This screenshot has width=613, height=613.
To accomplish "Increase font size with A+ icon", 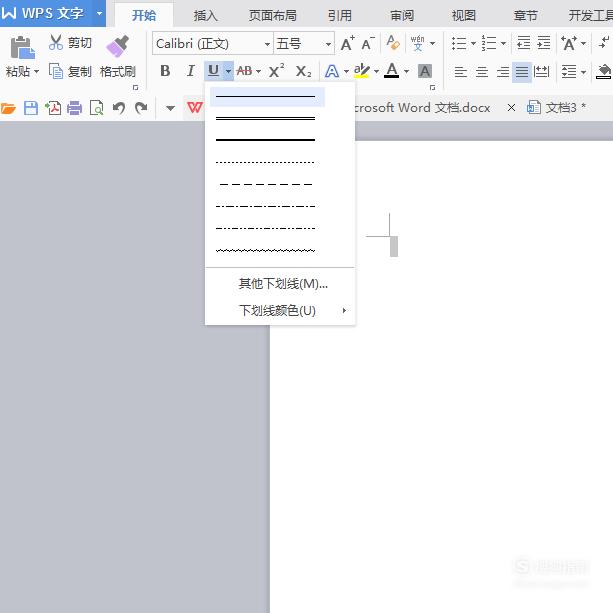I will point(347,43).
